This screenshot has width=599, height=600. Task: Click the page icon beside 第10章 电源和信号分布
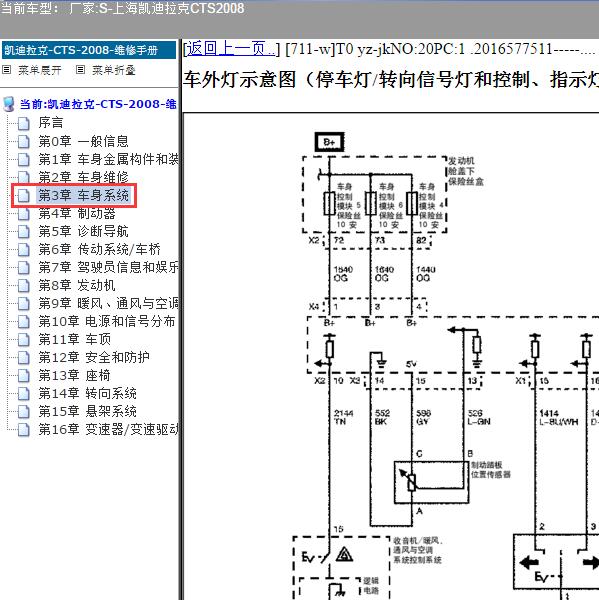(24, 321)
